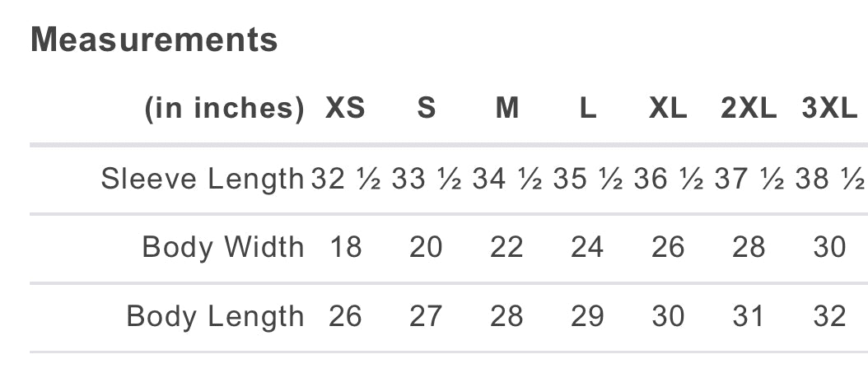Image resolution: width=868 pixels, height=387 pixels.
Task: Select the M size column header
Action: (x=507, y=108)
